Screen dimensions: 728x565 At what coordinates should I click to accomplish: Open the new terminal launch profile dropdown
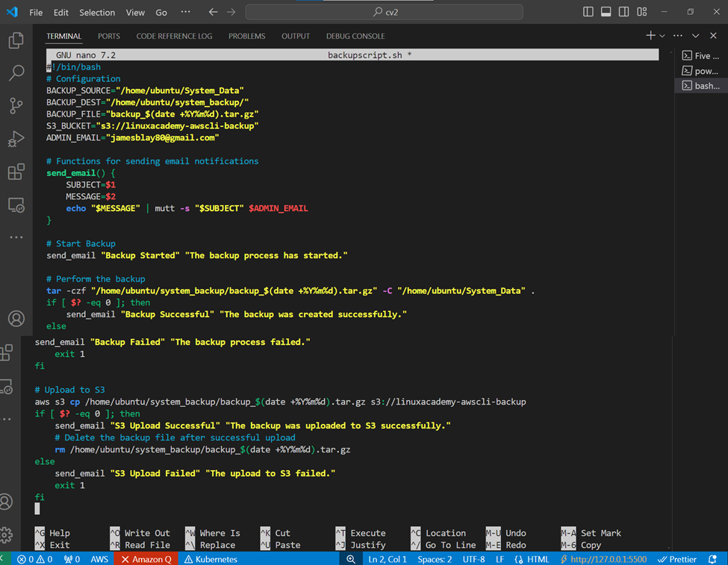click(662, 36)
